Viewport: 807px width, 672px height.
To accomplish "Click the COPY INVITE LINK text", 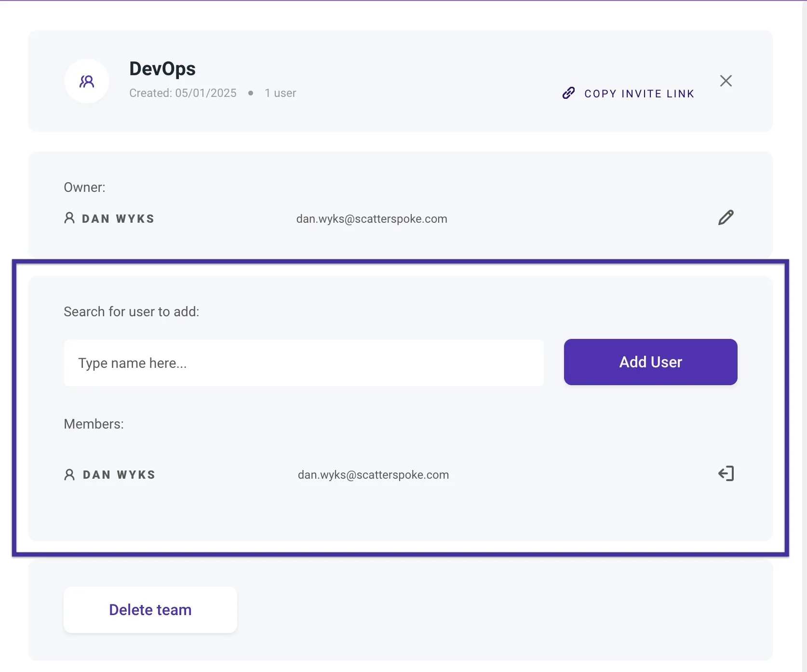I will pos(639,94).
